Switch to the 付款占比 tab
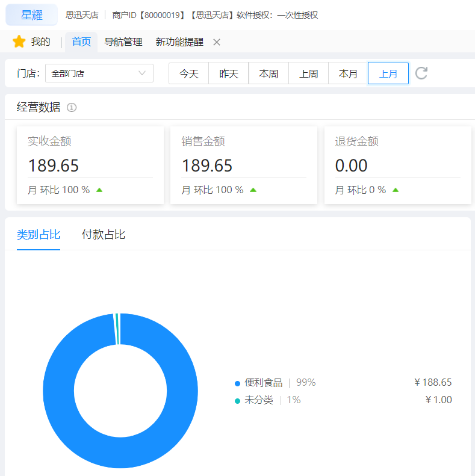The width and height of the screenshot is (475, 476). pos(104,235)
